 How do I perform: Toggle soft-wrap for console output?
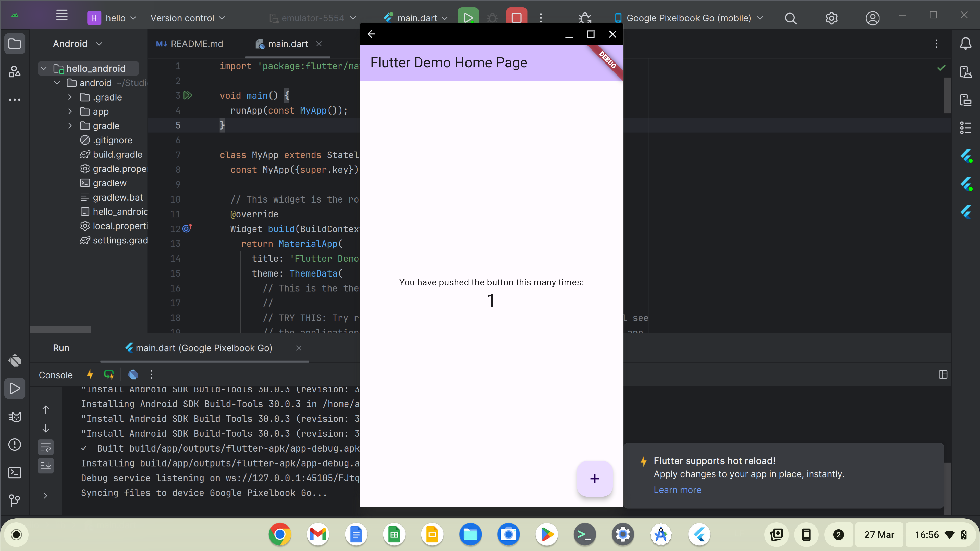coord(46,447)
